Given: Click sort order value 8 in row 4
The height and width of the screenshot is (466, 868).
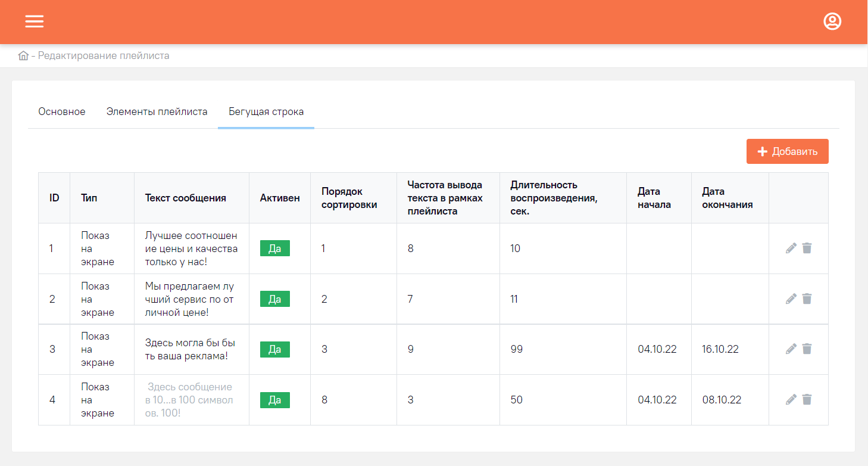Looking at the screenshot, I should pos(324,400).
